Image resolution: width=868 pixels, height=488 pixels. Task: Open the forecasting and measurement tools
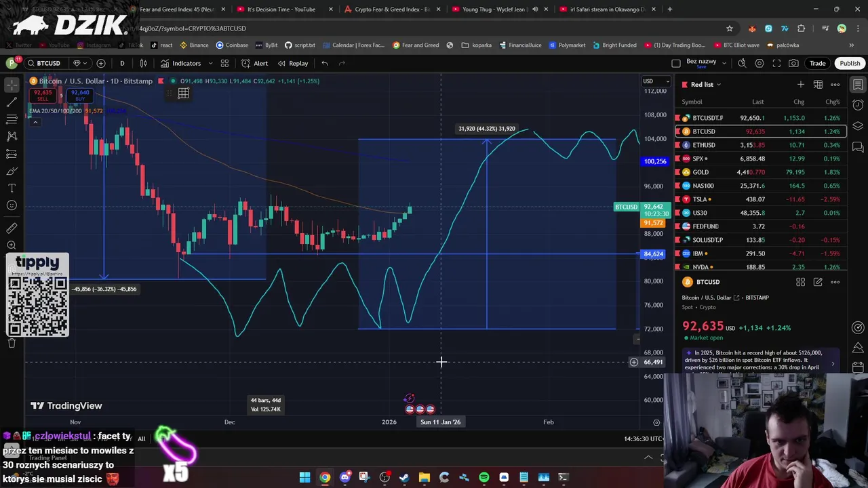[12, 154]
